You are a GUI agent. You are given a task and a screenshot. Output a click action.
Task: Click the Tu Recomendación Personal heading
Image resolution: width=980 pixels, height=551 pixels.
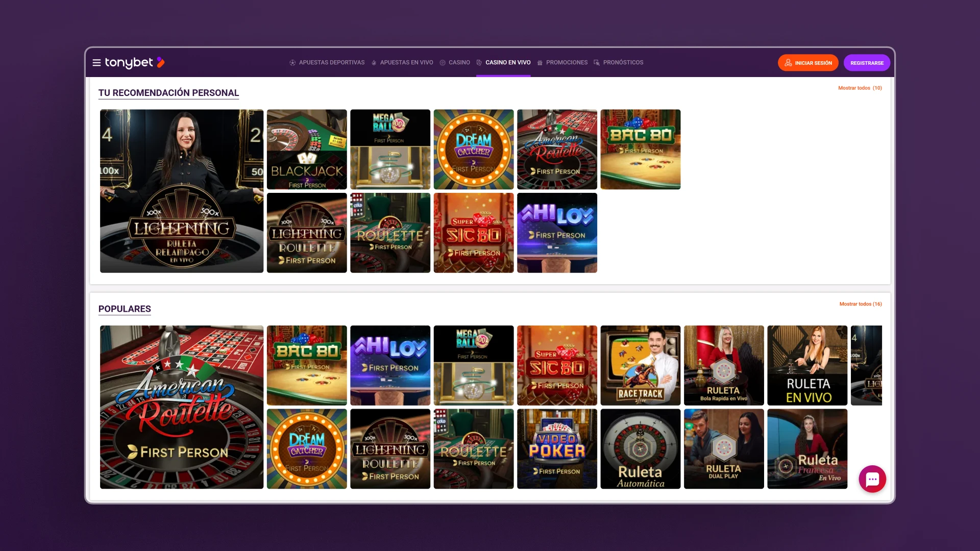point(168,93)
